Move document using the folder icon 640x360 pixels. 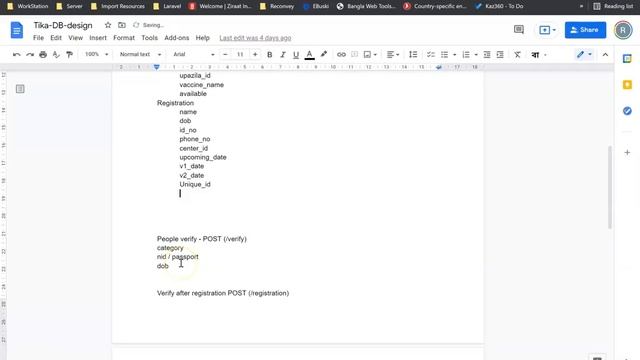coord(122,25)
